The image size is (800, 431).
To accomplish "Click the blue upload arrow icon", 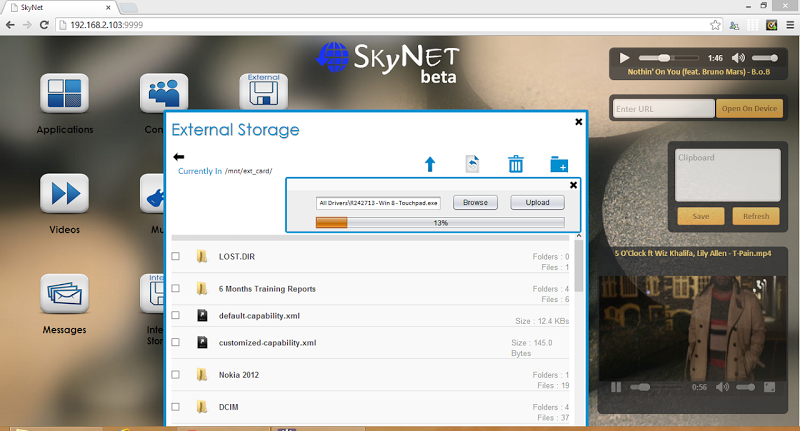I will coord(430,164).
